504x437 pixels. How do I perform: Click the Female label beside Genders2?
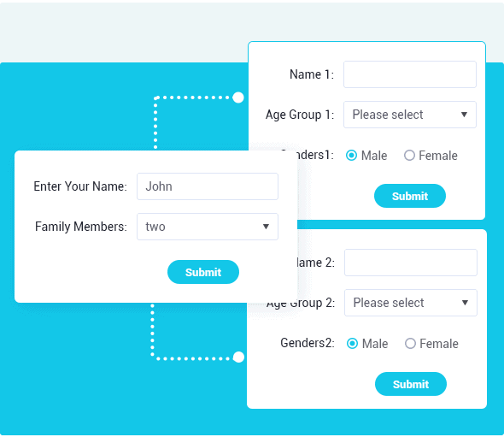pos(439,344)
